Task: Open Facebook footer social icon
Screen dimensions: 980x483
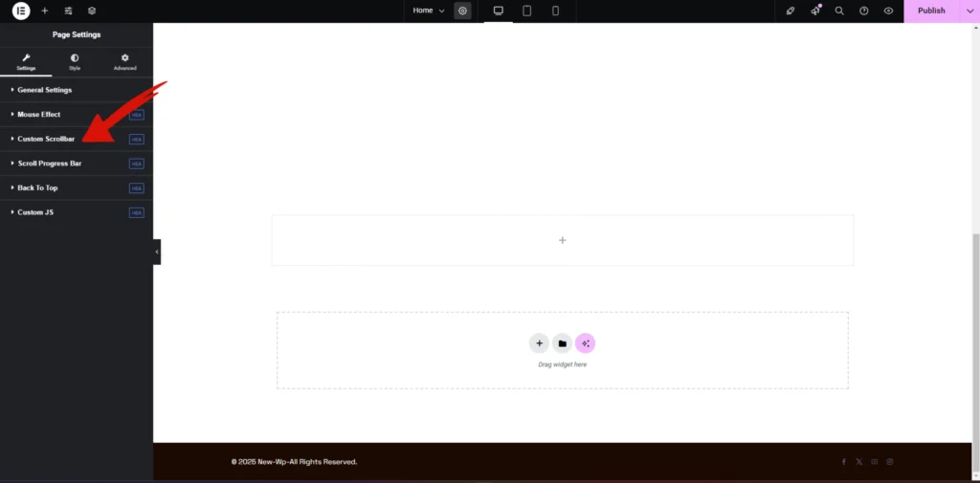Action: pyautogui.click(x=843, y=462)
